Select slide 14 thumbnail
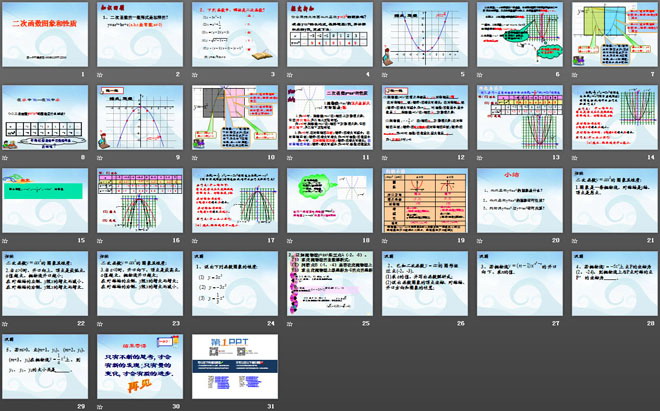The width and height of the screenshot is (660, 411). coord(609,117)
